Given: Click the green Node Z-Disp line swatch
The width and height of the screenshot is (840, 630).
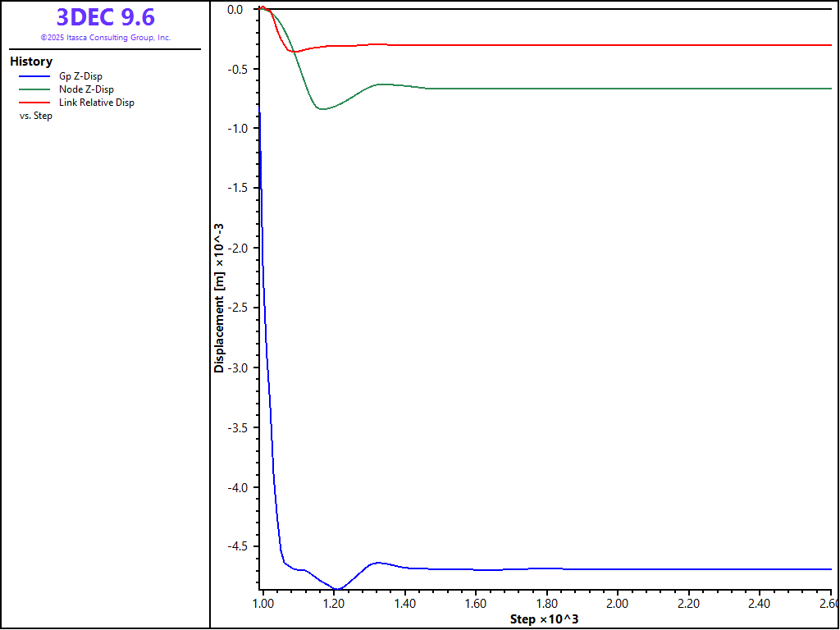Looking at the screenshot, I should pyautogui.click(x=34, y=89).
